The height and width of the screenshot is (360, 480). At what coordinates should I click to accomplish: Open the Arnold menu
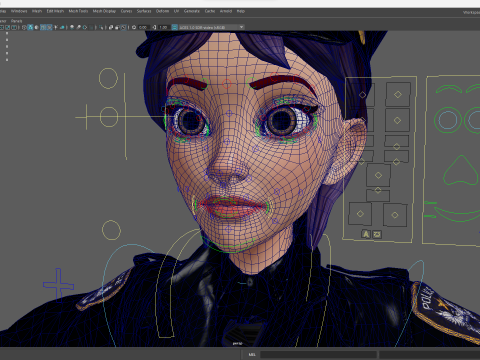(226, 11)
